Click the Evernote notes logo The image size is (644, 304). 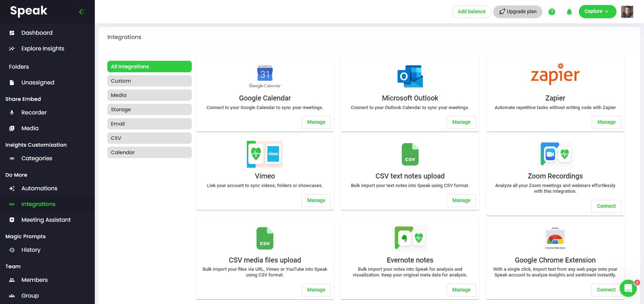(x=410, y=238)
